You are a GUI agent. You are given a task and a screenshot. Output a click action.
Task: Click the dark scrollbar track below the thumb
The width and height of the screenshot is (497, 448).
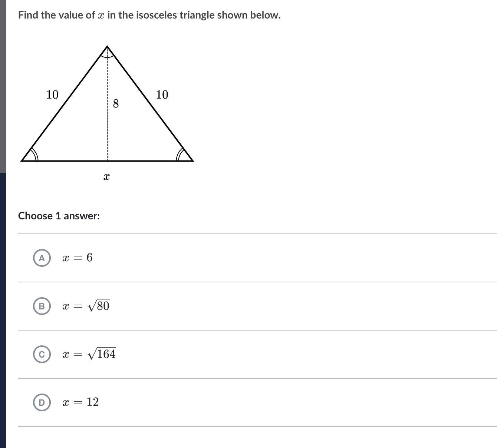click(3, 308)
